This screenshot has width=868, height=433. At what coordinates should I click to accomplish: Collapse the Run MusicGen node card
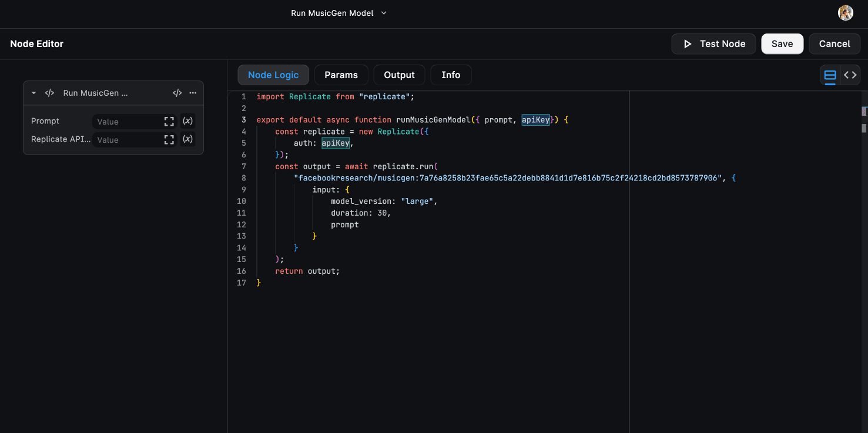pyautogui.click(x=33, y=93)
